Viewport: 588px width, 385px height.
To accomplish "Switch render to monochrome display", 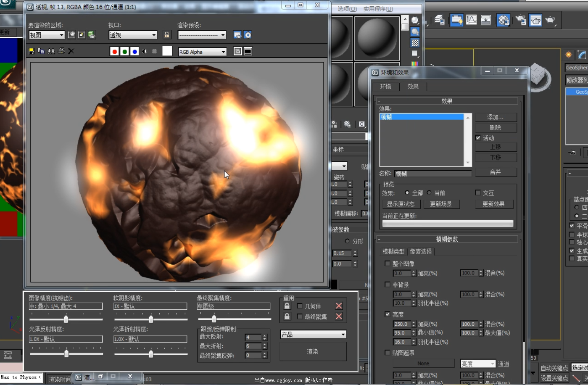I will coord(155,51).
